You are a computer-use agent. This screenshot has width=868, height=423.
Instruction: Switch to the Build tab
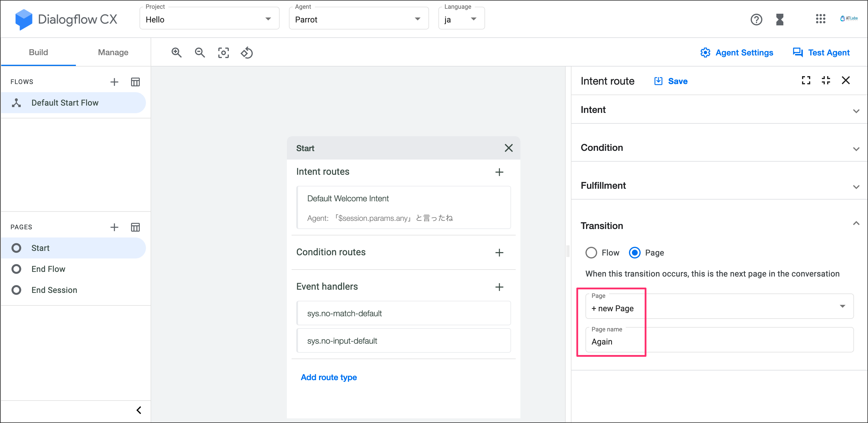pos(39,52)
